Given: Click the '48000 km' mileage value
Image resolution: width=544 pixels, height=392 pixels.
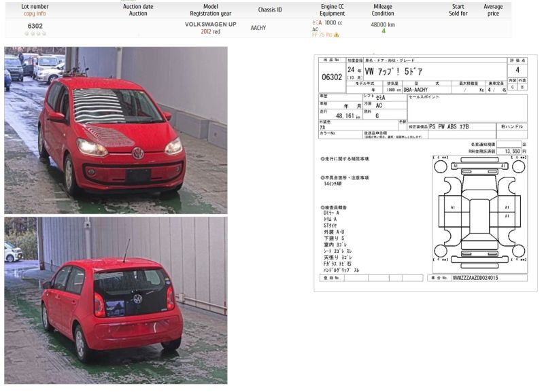Looking at the screenshot, I should [383, 24].
